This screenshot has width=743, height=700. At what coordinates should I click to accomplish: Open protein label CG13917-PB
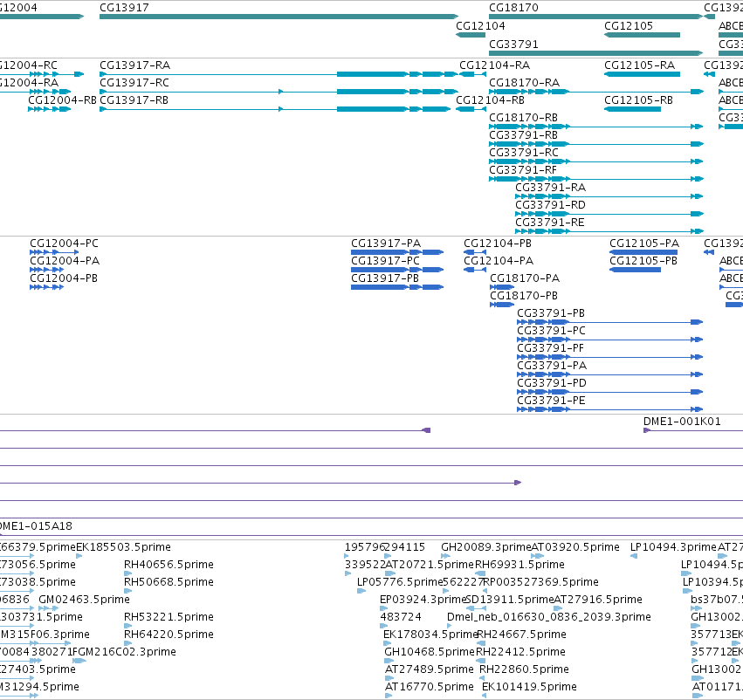pos(385,278)
